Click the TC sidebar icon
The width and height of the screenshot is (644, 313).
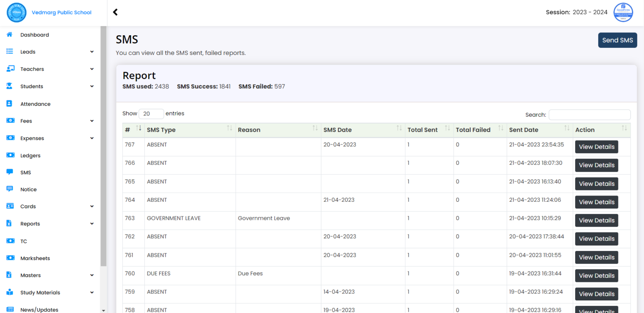10,241
